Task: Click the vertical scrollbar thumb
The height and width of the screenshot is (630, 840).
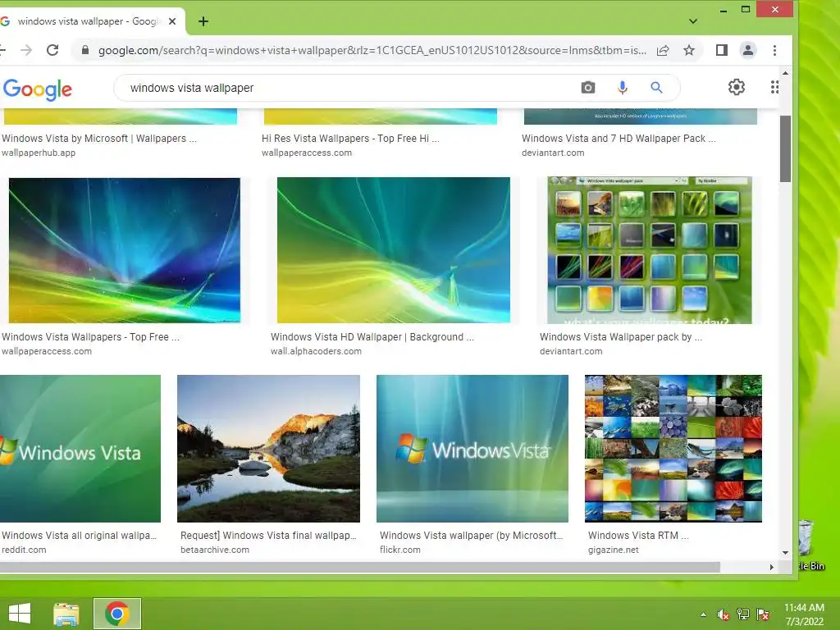Action: pyautogui.click(x=785, y=148)
